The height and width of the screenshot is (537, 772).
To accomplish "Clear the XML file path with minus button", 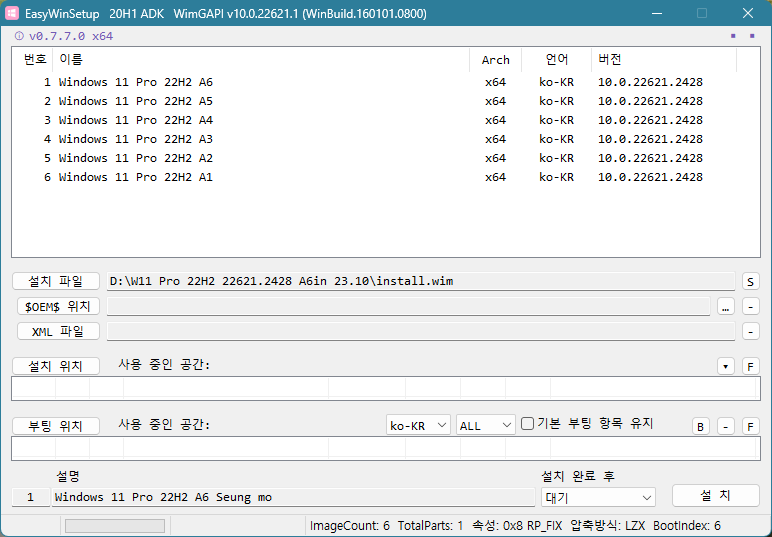I will click(x=750, y=331).
